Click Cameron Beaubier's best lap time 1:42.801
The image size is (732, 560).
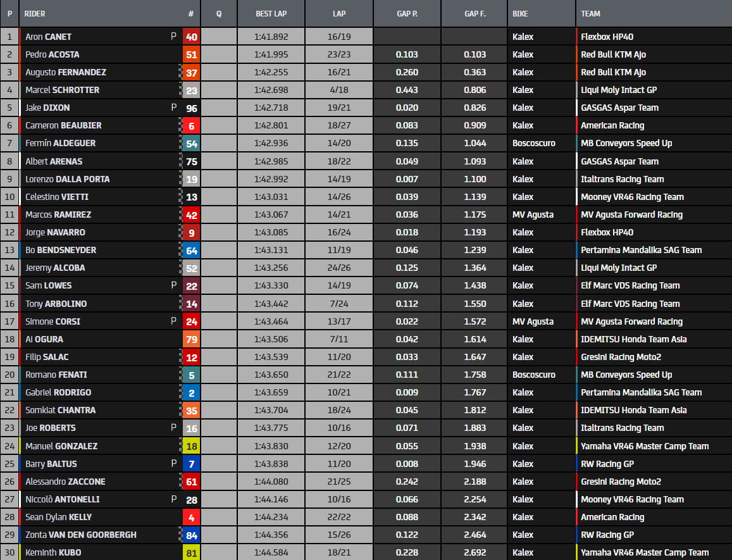pos(271,125)
